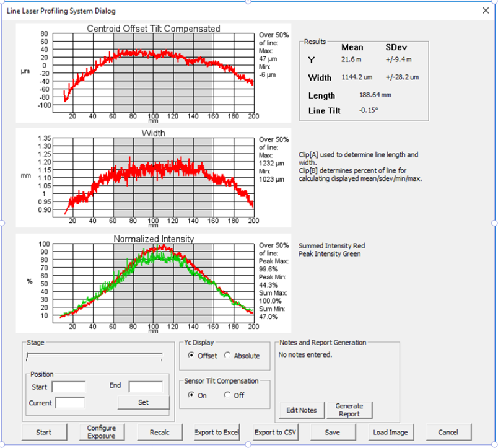Click the Current position input field
This screenshot has height=448, width=498.
tap(70, 403)
